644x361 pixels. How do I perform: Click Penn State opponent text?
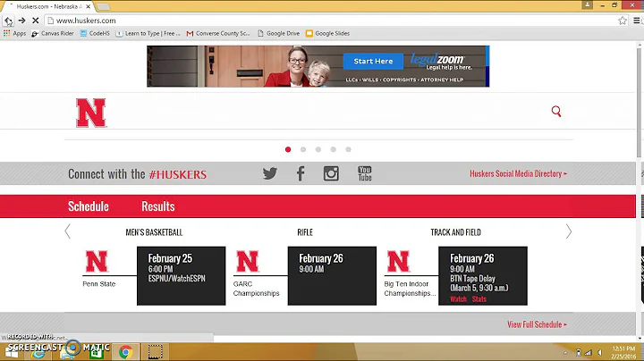click(99, 284)
